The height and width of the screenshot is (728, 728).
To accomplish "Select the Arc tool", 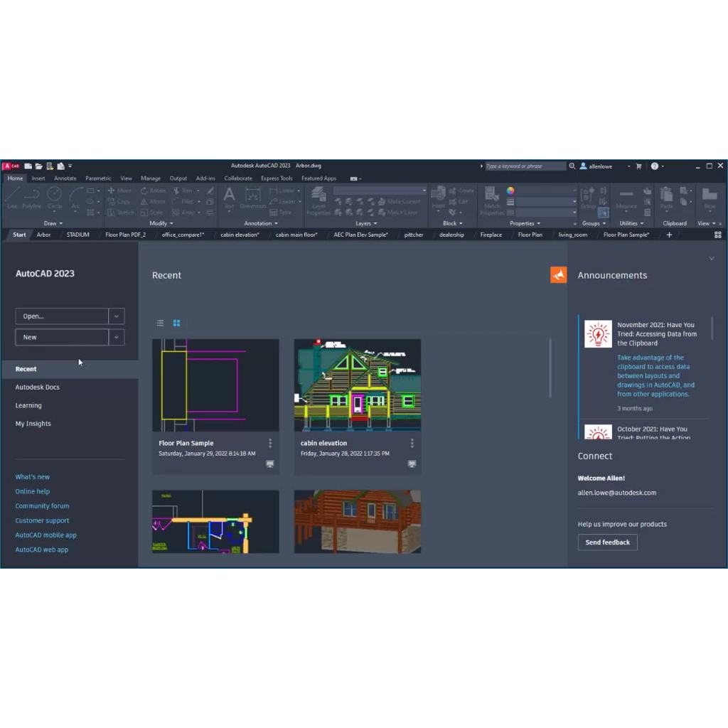I will pos(75,198).
